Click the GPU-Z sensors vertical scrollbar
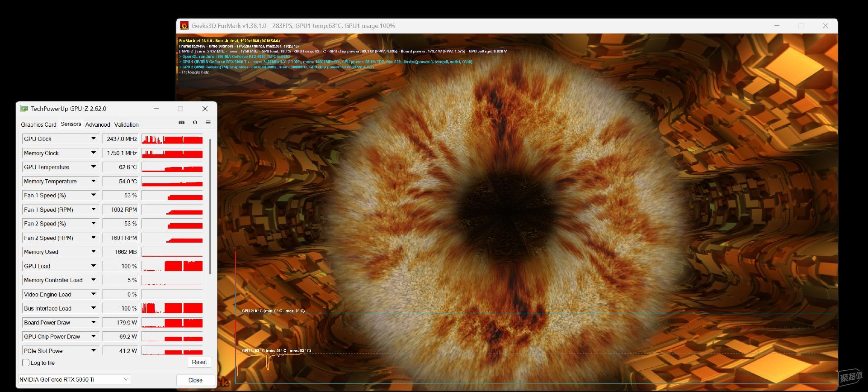 210,206
